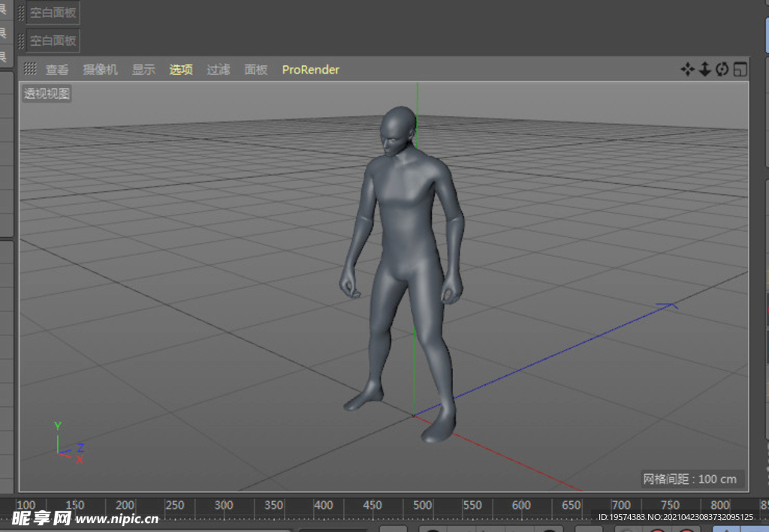Click the 透视视图 viewport label
The height and width of the screenshot is (532, 769).
coord(47,94)
